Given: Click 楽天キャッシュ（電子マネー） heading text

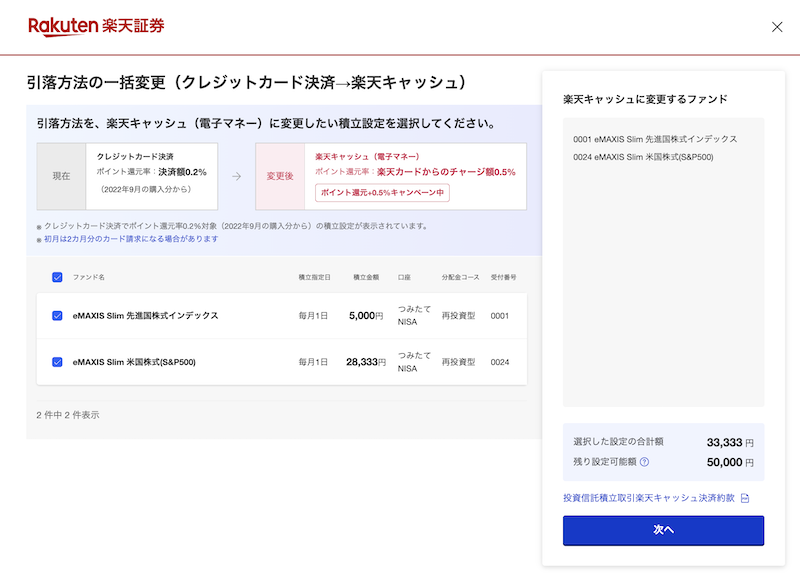Looking at the screenshot, I should click(x=367, y=156).
